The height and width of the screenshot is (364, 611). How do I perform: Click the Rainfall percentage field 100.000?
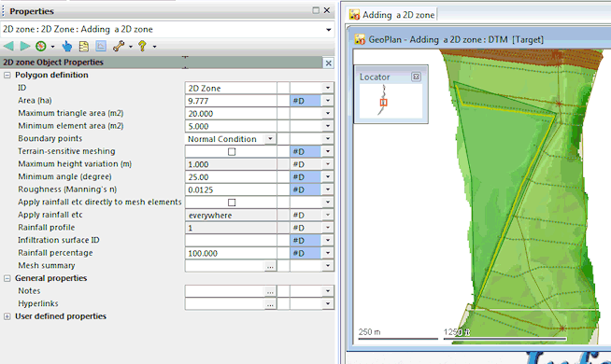[231, 253]
